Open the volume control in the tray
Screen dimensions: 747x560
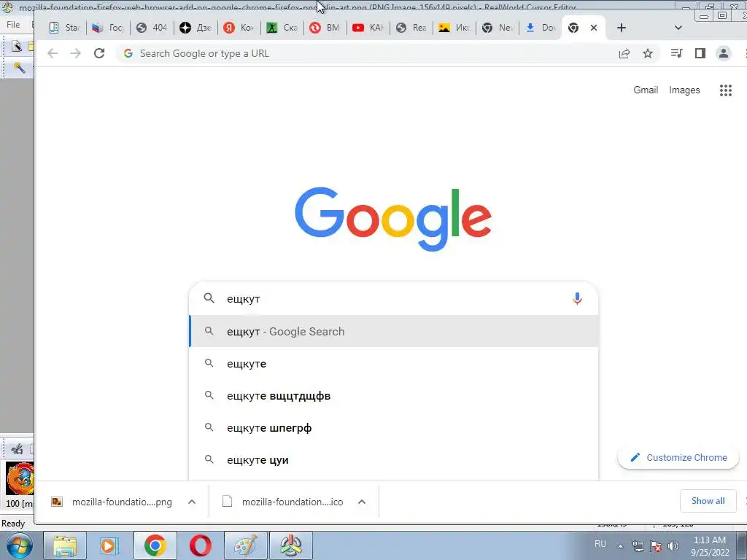coord(673,546)
